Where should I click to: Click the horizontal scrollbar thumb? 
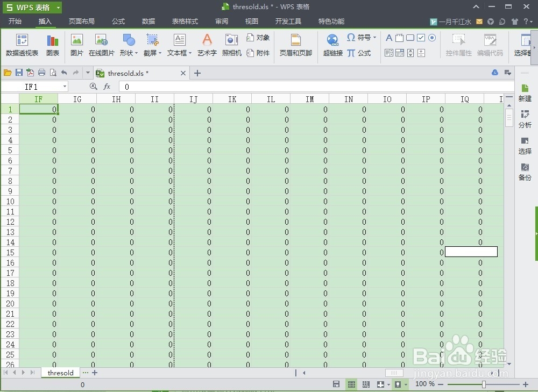pos(394,373)
